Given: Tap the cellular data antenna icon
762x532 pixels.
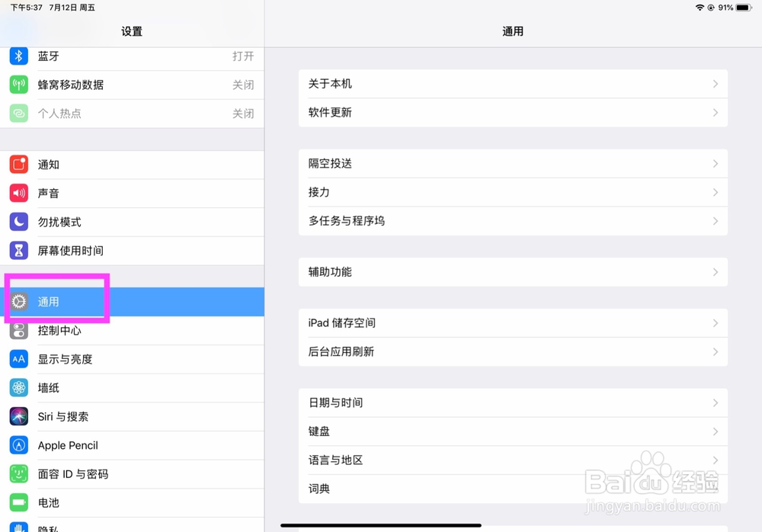Looking at the screenshot, I should pyautogui.click(x=18, y=85).
